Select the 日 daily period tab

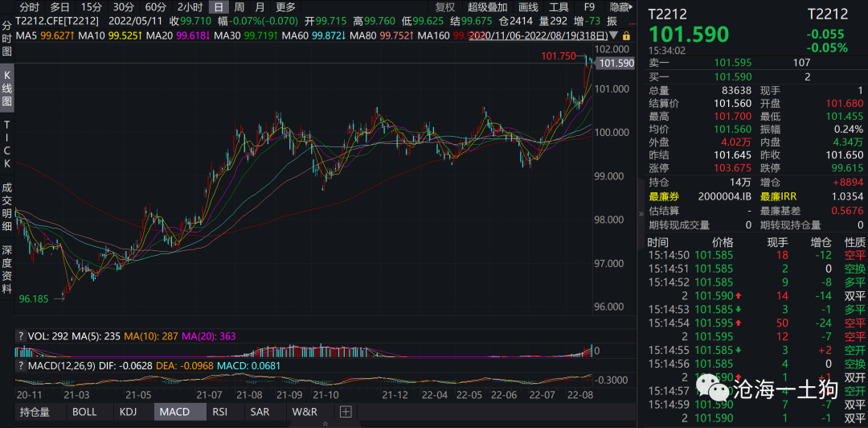click(219, 7)
